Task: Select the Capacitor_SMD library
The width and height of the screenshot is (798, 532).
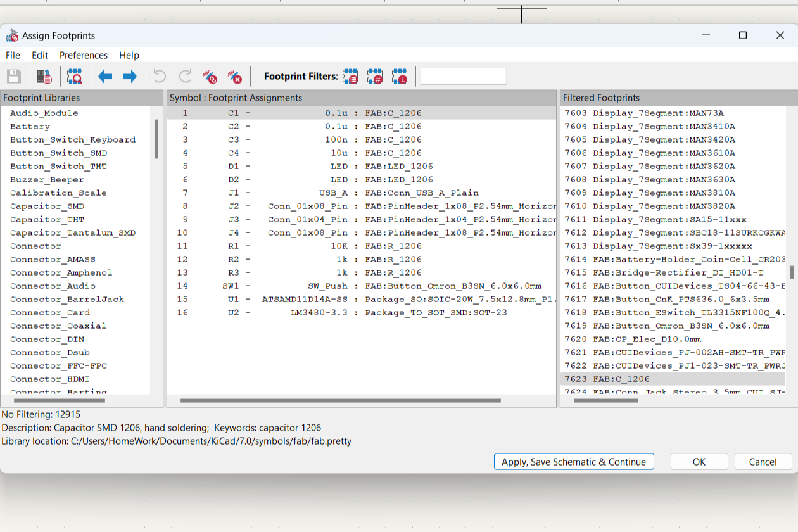Action: [47, 206]
